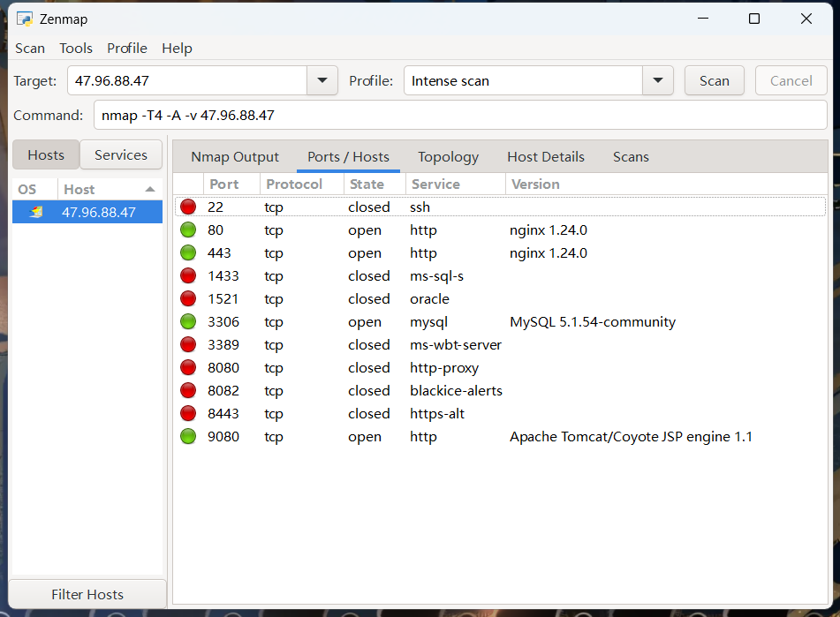
Task: Click the open state cell for port 3306
Action: click(x=364, y=321)
